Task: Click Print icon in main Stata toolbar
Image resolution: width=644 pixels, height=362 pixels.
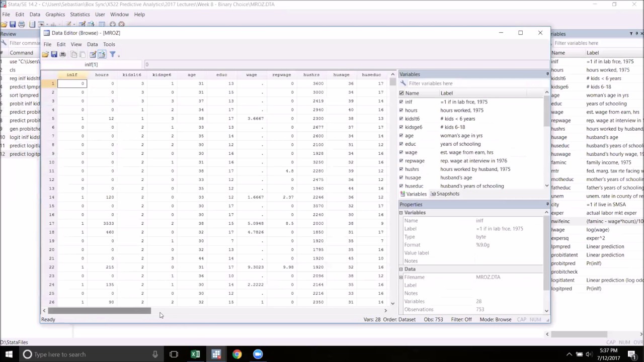Action: point(21,24)
